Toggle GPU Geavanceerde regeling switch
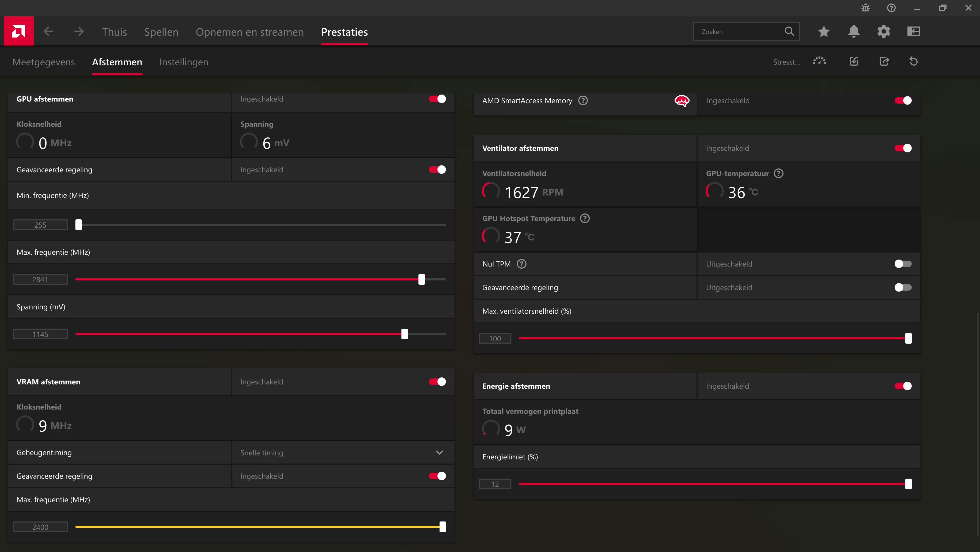Screen dimensions: 980x552 coord(437,170)
